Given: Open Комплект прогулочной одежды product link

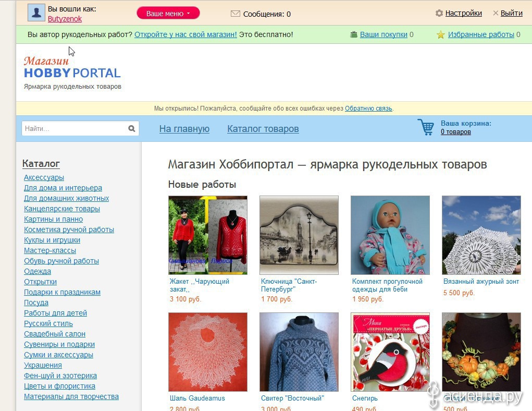Looking at the screenshot, I should point(387,285).
